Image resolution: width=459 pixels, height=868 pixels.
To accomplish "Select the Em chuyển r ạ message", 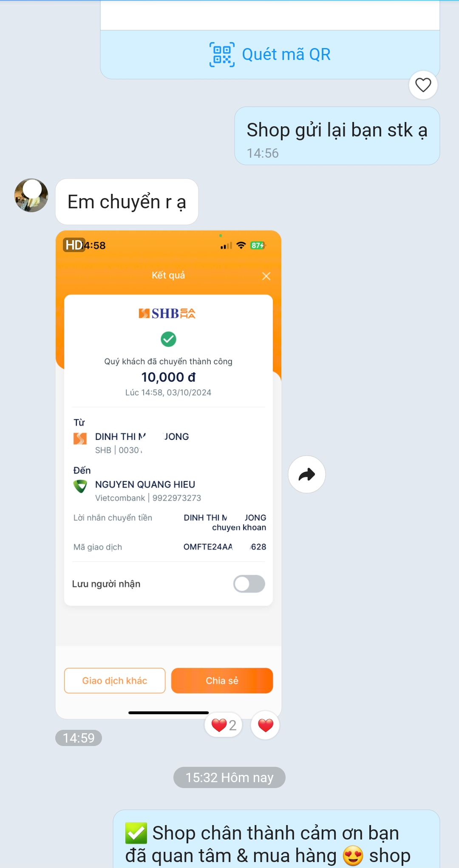I will tap(127, 202).
